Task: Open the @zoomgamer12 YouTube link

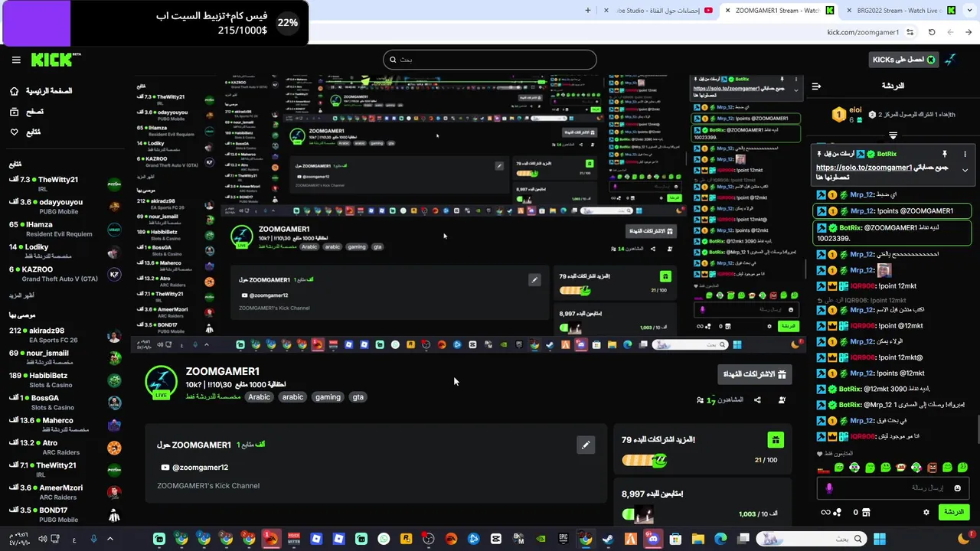Action: 194,468
